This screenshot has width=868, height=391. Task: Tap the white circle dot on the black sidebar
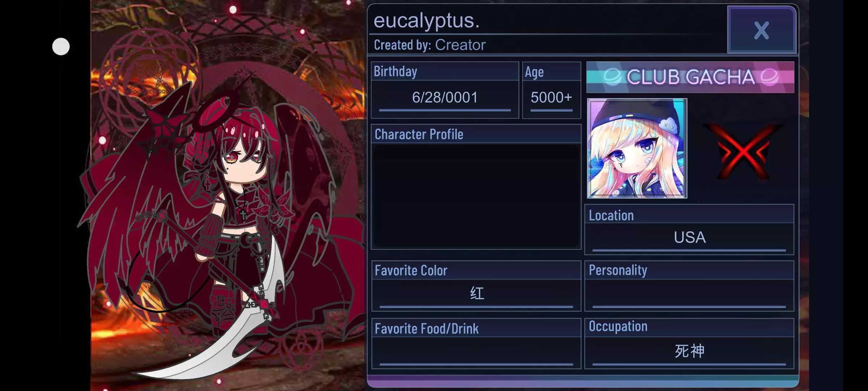61,46
